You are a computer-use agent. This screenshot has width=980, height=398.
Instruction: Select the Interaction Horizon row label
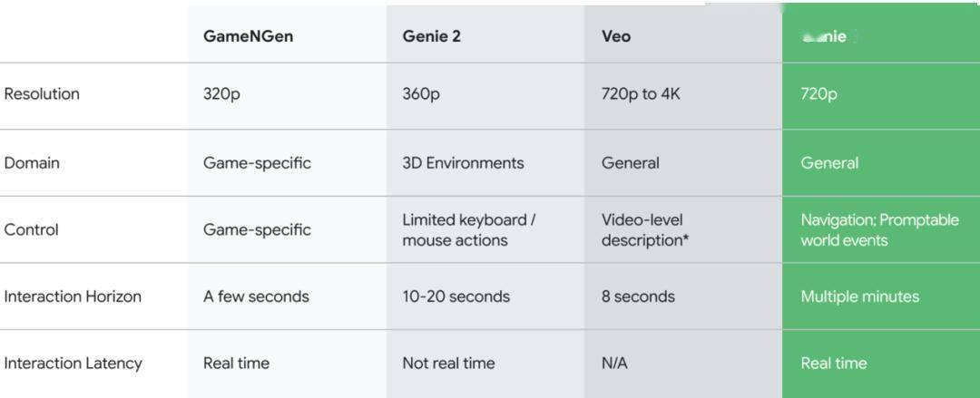(73, 296)
